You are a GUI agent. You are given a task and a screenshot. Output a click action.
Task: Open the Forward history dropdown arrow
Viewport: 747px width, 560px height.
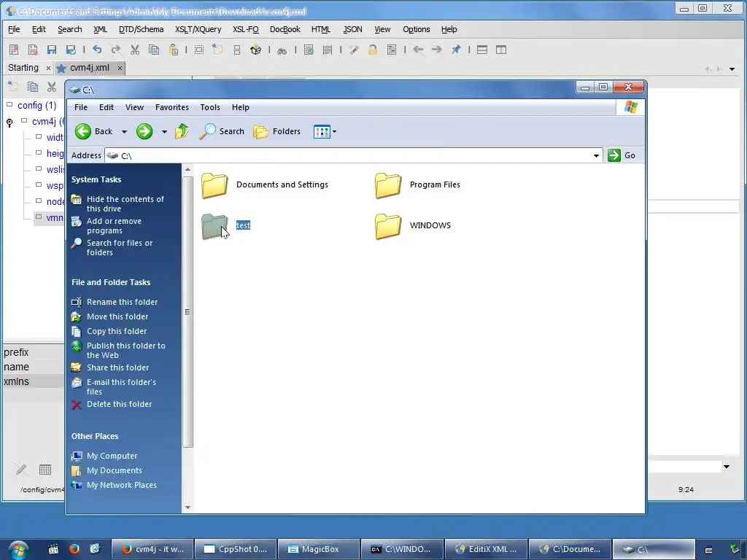(x=164, y=132)
